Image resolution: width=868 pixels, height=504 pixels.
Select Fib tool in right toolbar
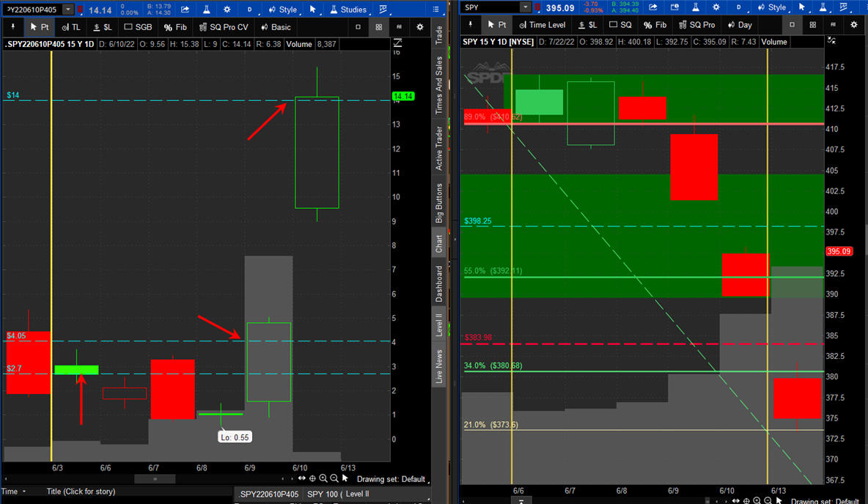coord(655,24)
